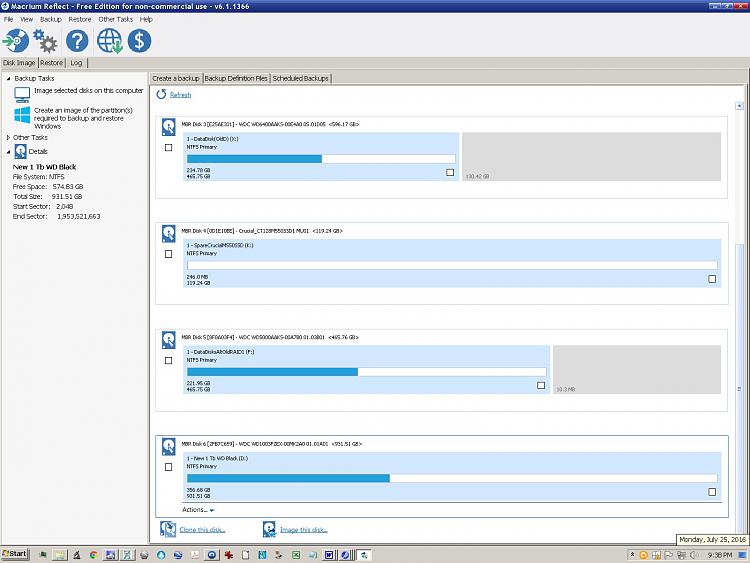Click the Image this disk... link
Screen dimensions: 750x563
point(304,530)
